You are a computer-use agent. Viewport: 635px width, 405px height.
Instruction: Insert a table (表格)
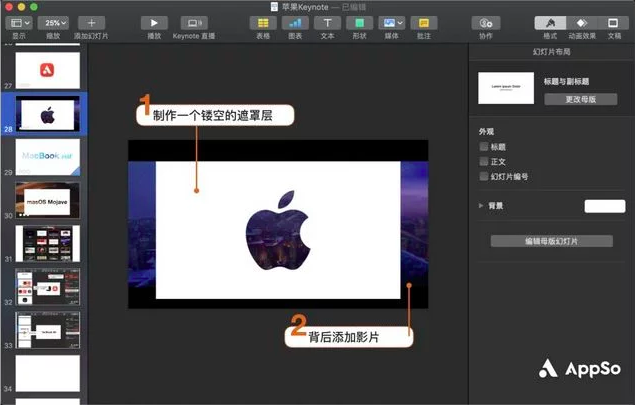[263, 23]
